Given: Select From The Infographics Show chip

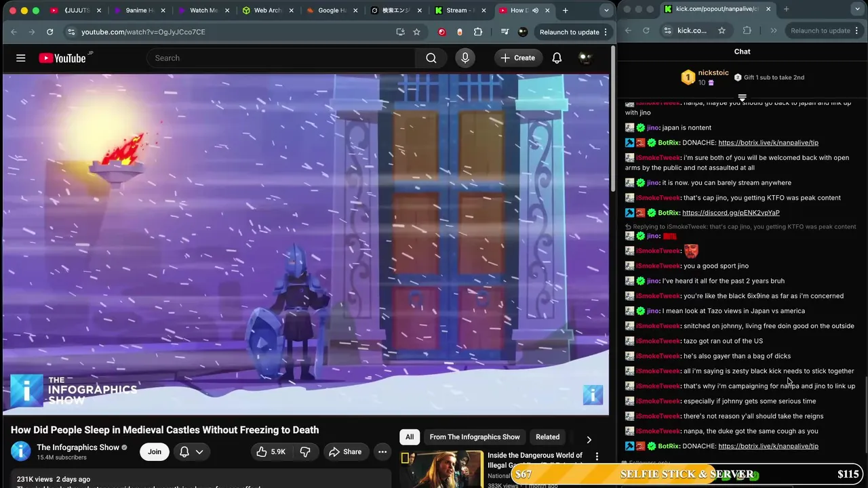Looking at the screenshot, I should click(475, 437).
